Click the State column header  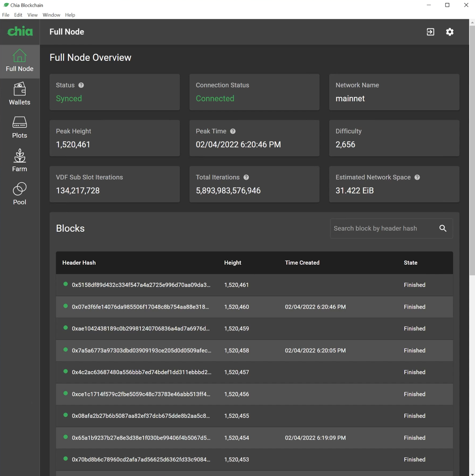pos(410,263)
